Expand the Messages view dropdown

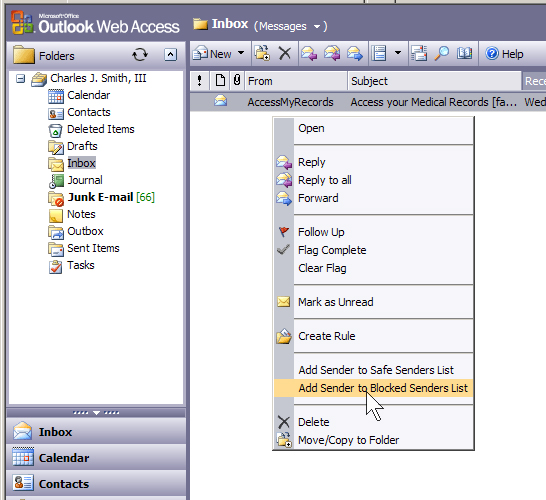317,26
